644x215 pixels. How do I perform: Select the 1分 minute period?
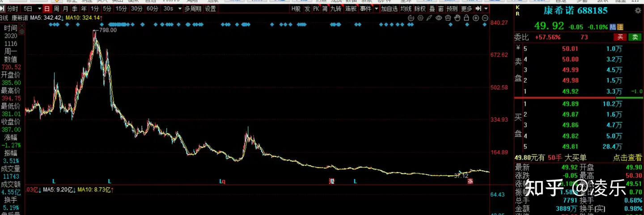94,8
